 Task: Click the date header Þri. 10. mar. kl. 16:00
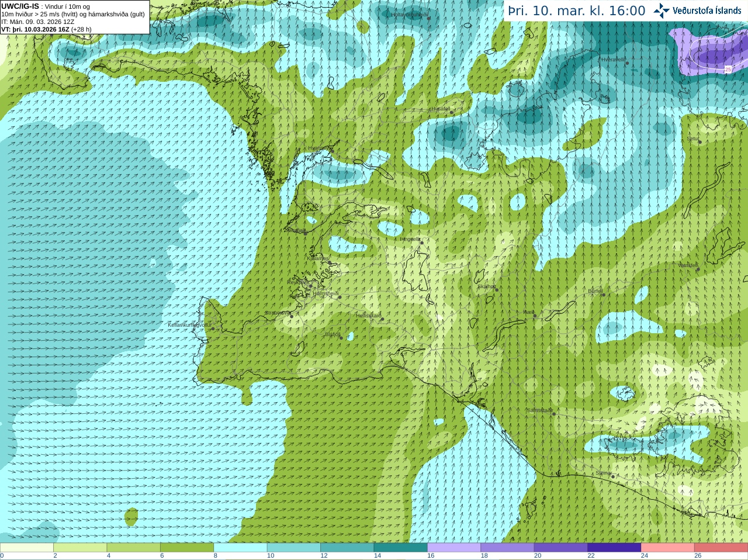pos(577,11)
